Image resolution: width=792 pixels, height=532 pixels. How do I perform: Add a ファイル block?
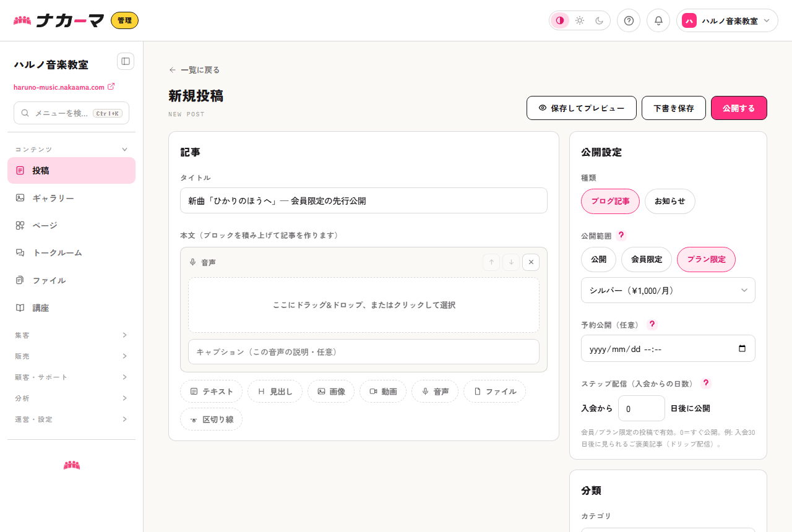pyautogui.click(x=494, y=392)
